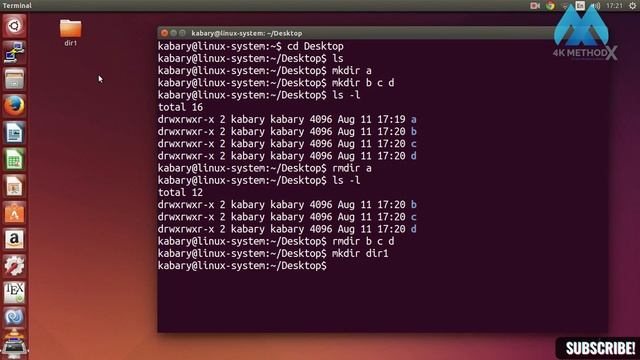This screenshot has width=640, height=360.
Task: Launch the TeX editor from dock
Action: [14, 293]
